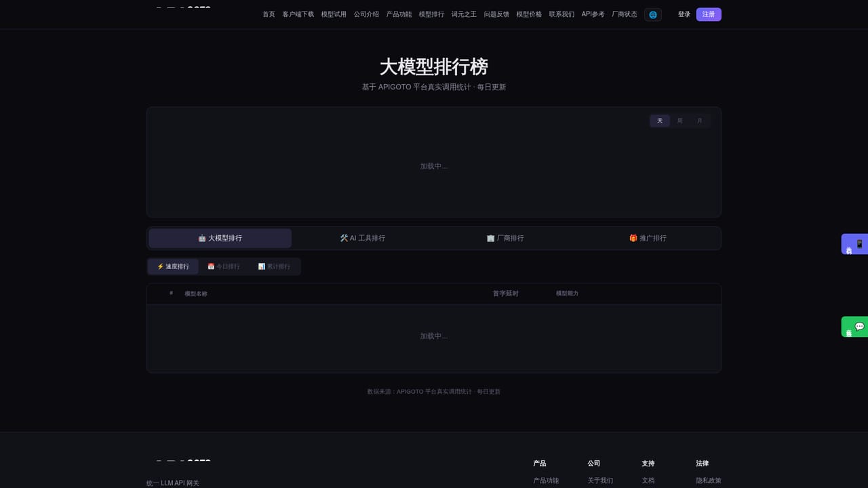
Task: Click the 登录 link
Action: 684,14
